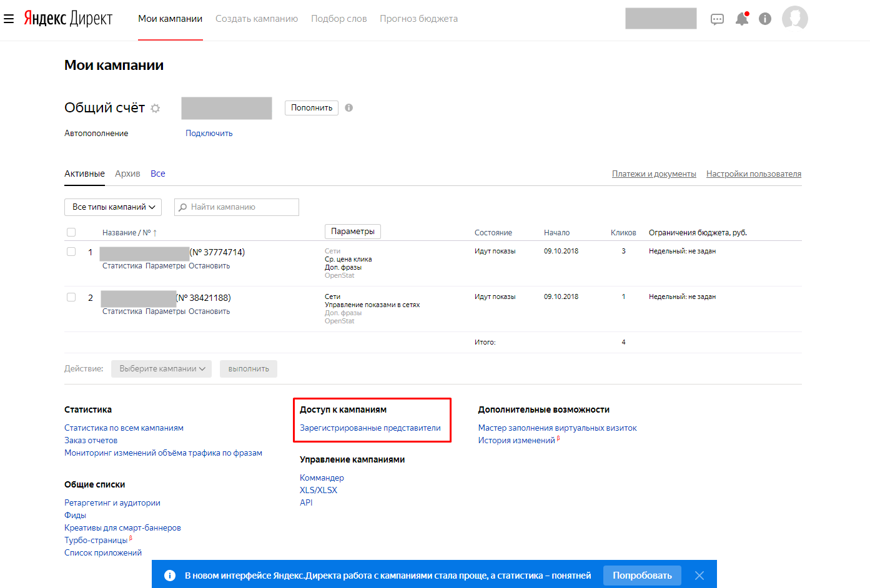Open Создать кампанию tab
870x588 pixels.
(257, 19)
